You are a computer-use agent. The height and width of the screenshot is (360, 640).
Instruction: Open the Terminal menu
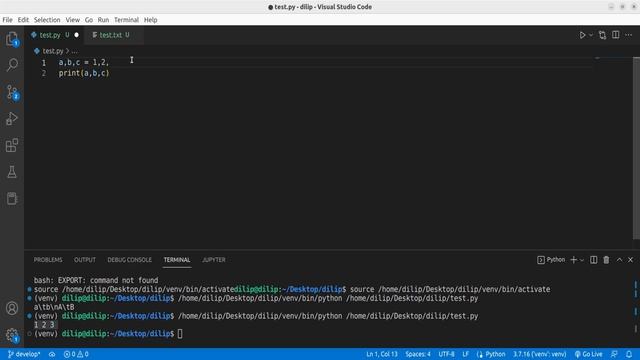coord(126,20)
